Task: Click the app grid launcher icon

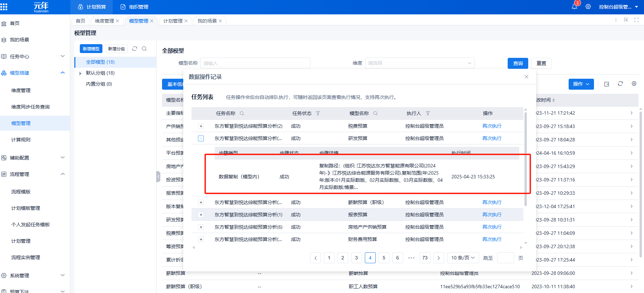Action: [x=4, y=7]
